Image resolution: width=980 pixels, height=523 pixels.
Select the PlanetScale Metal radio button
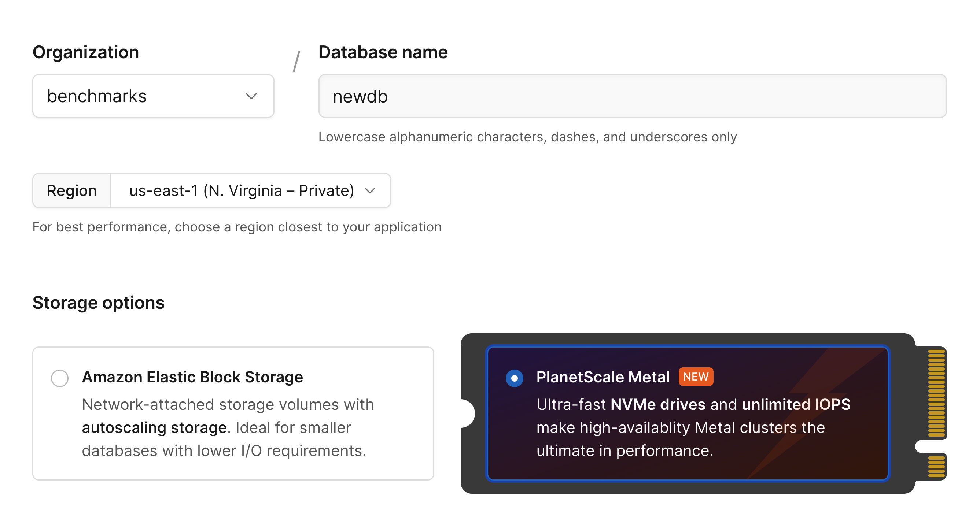coord(514,378)
